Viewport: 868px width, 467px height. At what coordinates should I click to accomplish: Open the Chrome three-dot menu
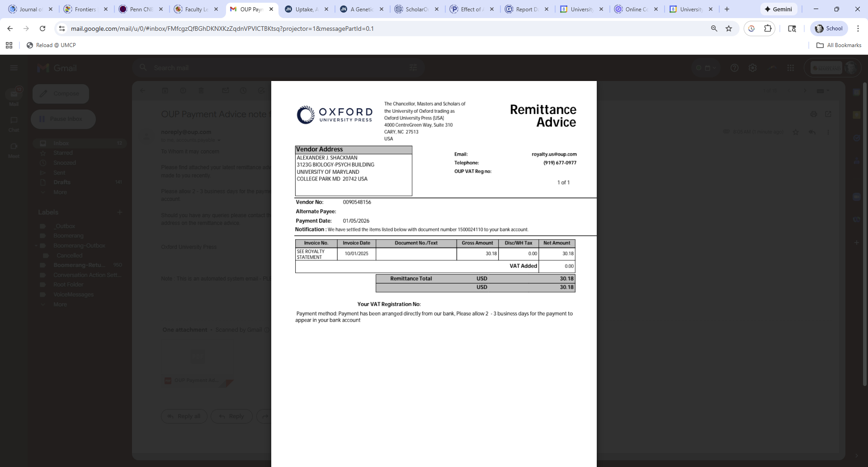click(x=858, y=29)
